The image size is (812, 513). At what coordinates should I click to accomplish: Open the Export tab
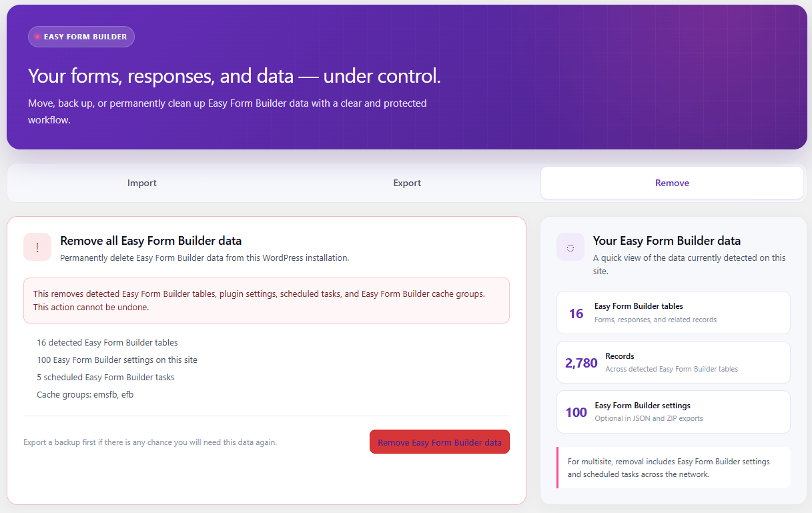click(x=407, y=183)
